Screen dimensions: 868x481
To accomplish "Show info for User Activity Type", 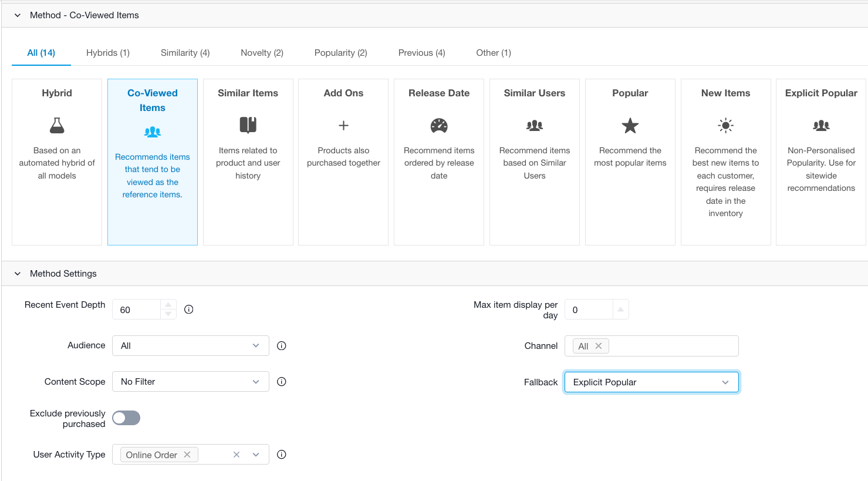I will pyautogui.click(x=282, y=455).
